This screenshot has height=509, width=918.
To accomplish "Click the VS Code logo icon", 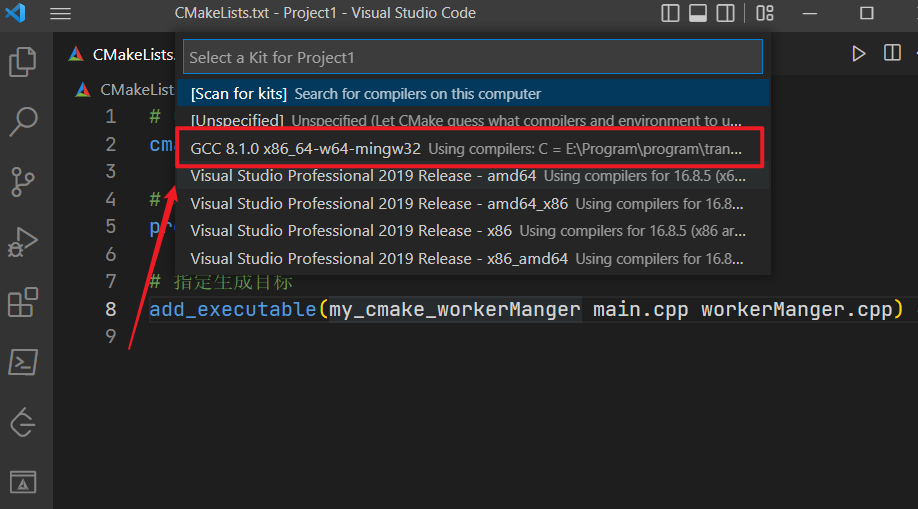I will coord(16,13).
